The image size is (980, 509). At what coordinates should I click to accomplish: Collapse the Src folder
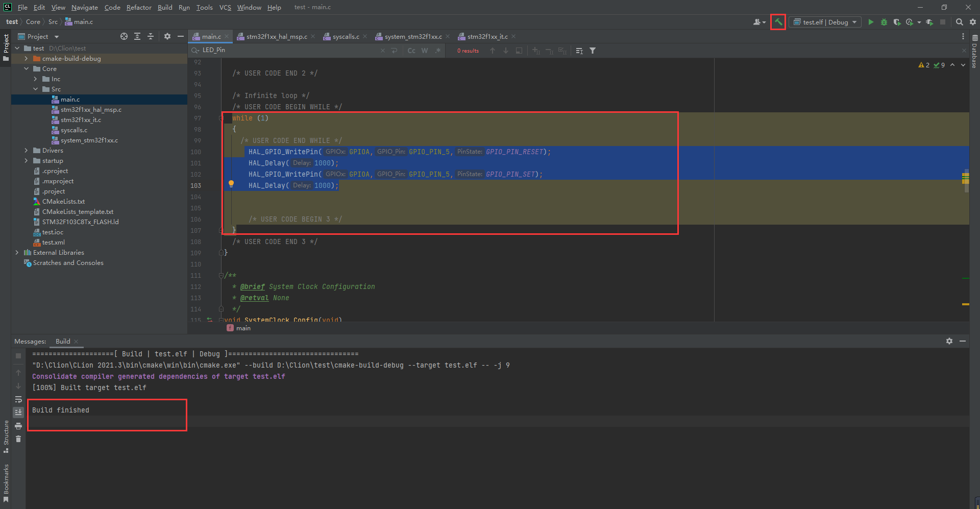click(x=35, y=89)
